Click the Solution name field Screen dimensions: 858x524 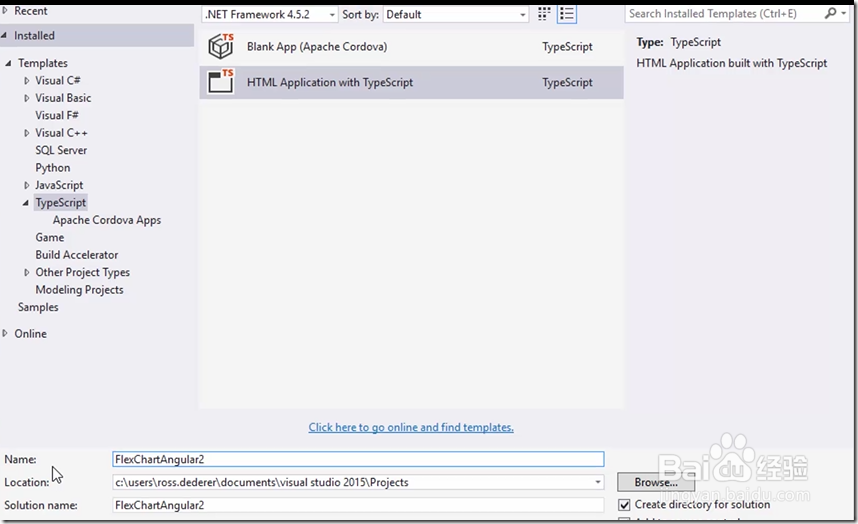[358, 505]
